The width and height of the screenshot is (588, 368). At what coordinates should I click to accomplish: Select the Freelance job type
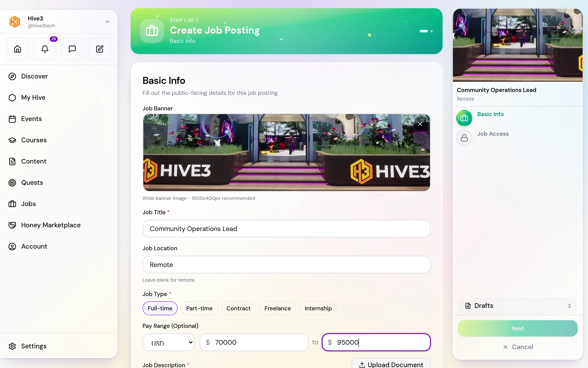277,308
